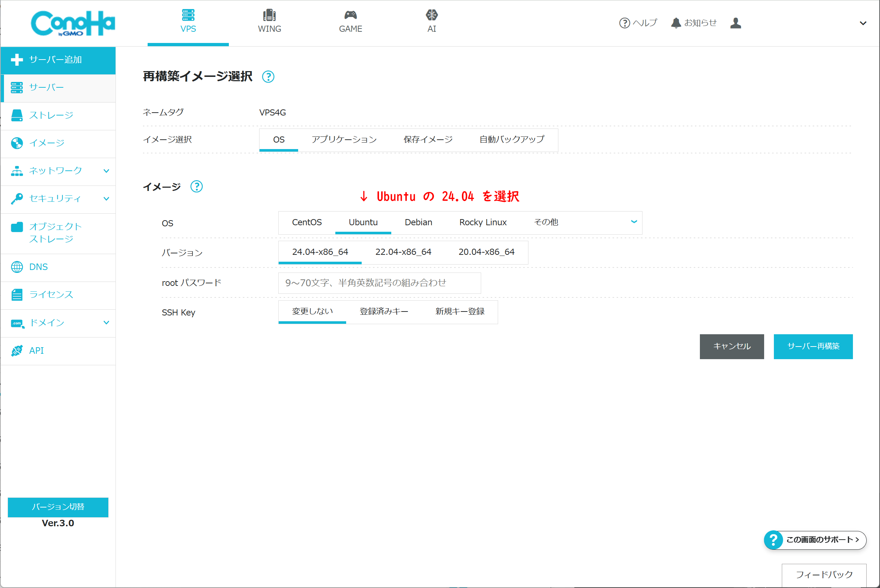Expand the ネットワーク sidebar submenu

click(x=106, y=171)
